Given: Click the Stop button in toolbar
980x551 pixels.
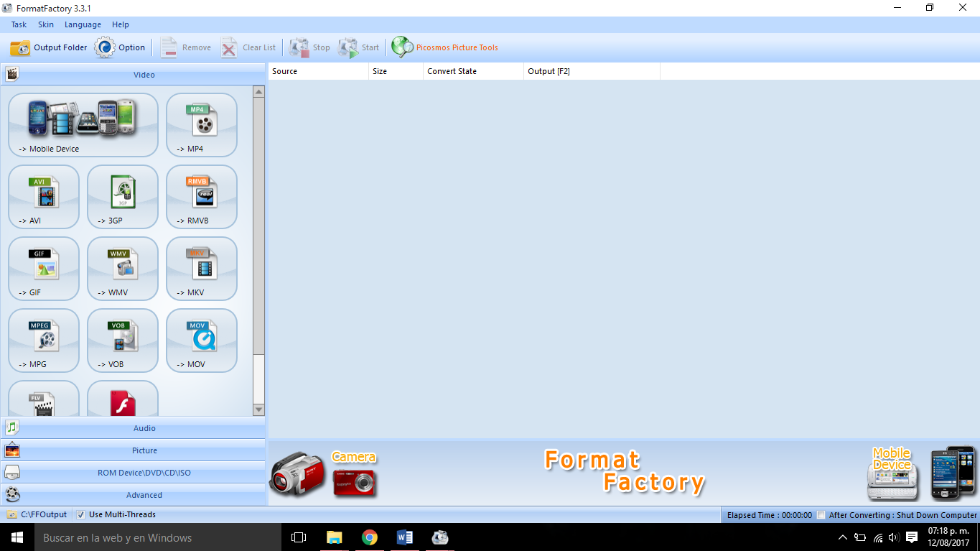Looking at the screenshot, I should 309,47.
